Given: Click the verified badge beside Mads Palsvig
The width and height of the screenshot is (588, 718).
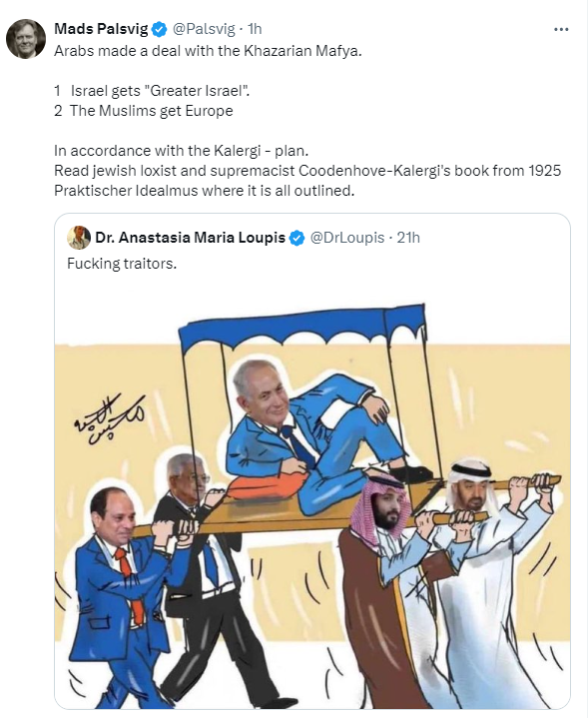Looking at the screenshot, I should coord(160,29).
